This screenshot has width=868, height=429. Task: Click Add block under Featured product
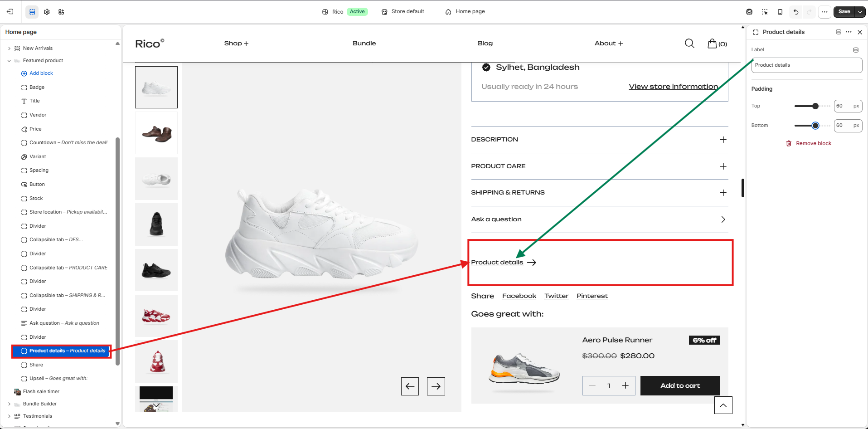(x=37, y=73)
